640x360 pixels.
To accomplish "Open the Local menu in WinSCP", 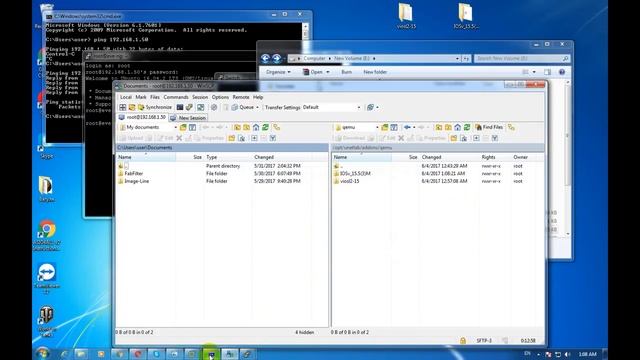I will click(x=126, y=97).
